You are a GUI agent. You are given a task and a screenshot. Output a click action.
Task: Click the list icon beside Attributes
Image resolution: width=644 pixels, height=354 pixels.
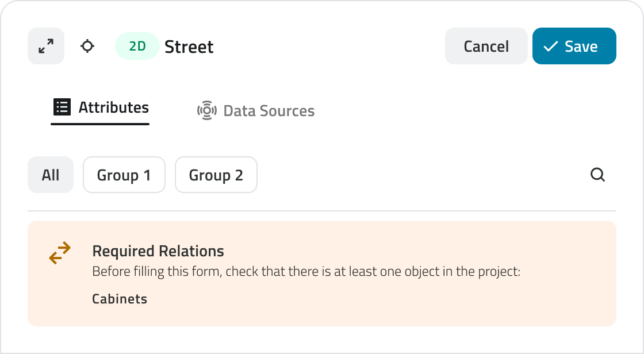[62, 107]
